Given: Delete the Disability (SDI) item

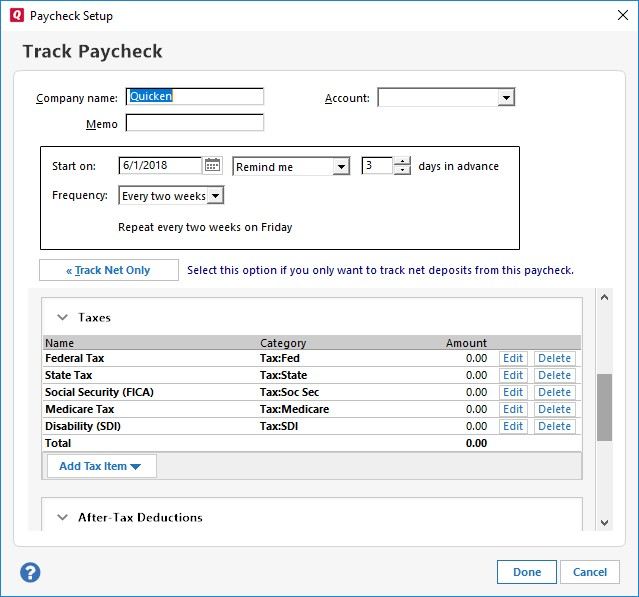Looking at the screenshot, I should [554, 426].
